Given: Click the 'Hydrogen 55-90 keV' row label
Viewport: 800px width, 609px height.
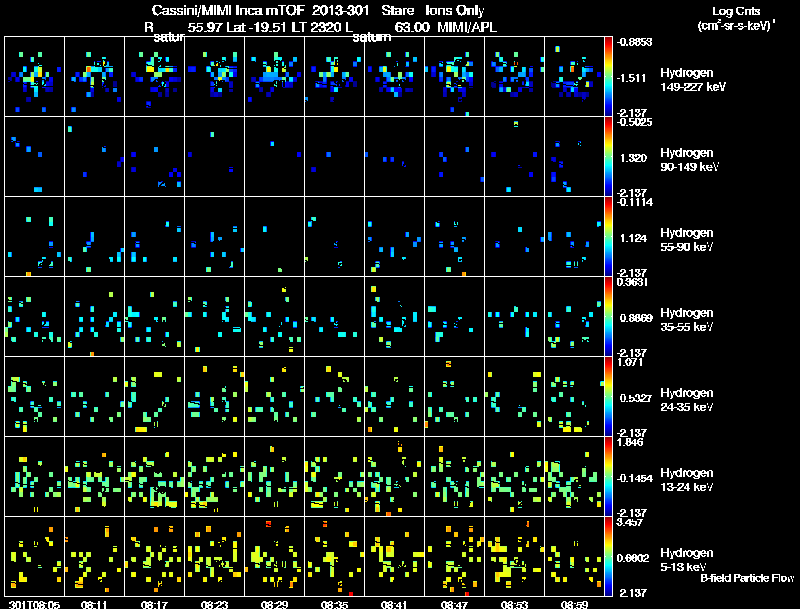Looking at the screenshot, I should point(687,240).
